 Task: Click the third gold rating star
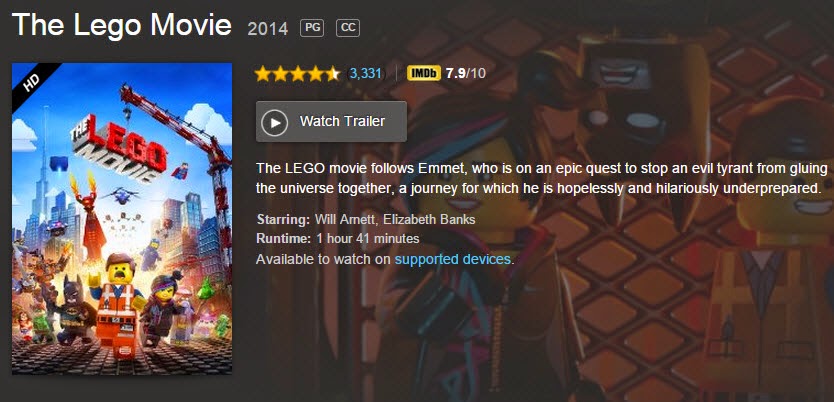tap(298, 73)
